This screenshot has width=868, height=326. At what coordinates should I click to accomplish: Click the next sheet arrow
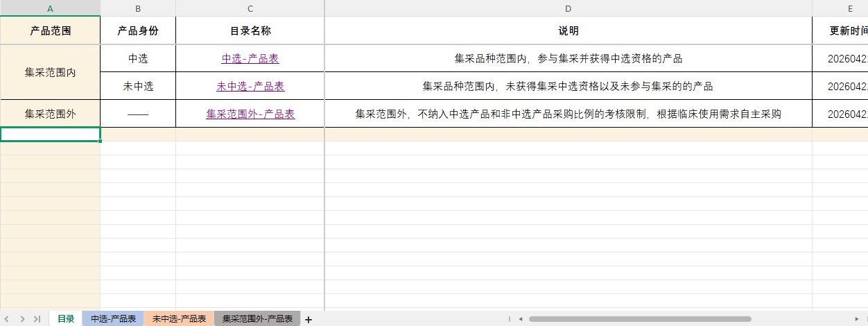click(22, 319)
